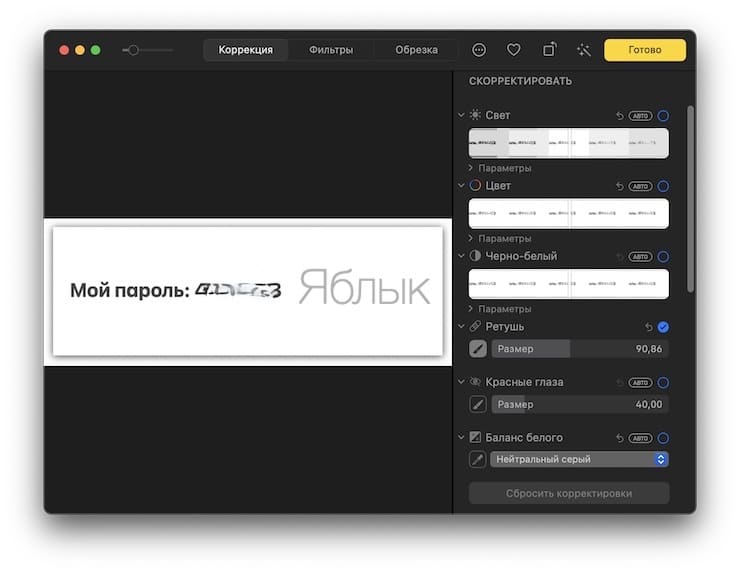The image size is (740, 572).
Task: Revert the Ретушь adjustment
Action: click(649, 327)
